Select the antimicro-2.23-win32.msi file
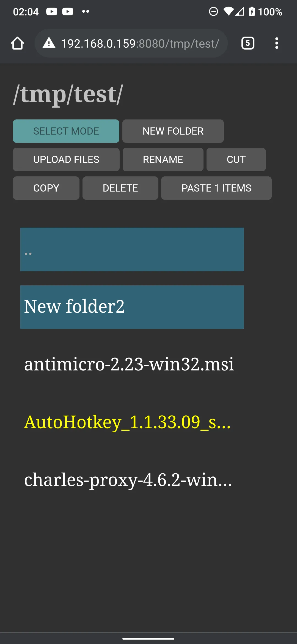Image resolution: width=297 pixels, height=644 pixels. point(129,364)
